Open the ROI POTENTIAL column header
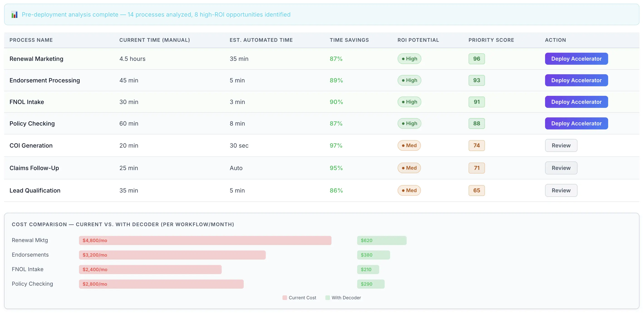644x322 pixels. pos(418,40)
